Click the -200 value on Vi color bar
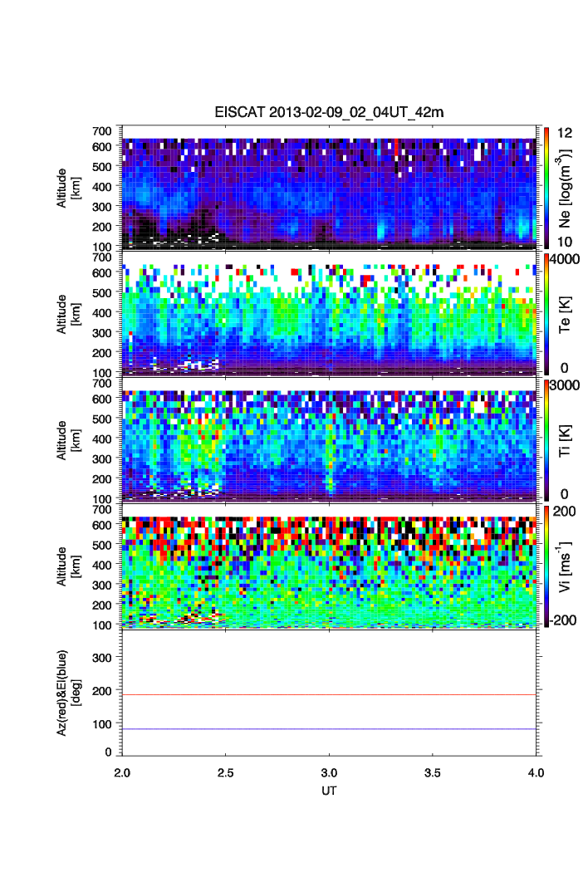 [563, 620]
